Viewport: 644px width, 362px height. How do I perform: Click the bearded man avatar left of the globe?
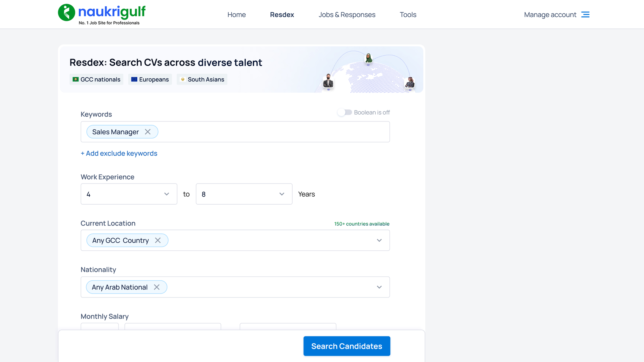pyautogui.click(x=328, y=81)
